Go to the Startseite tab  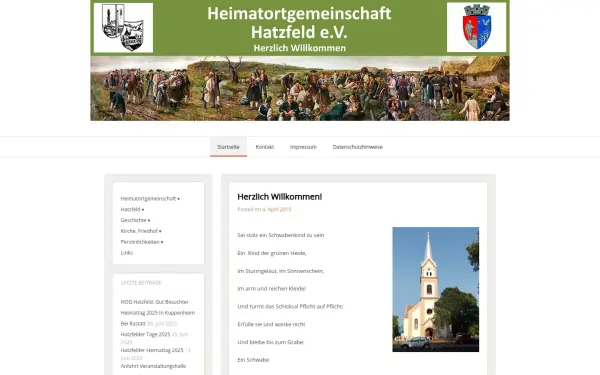(x=228, y=147)
